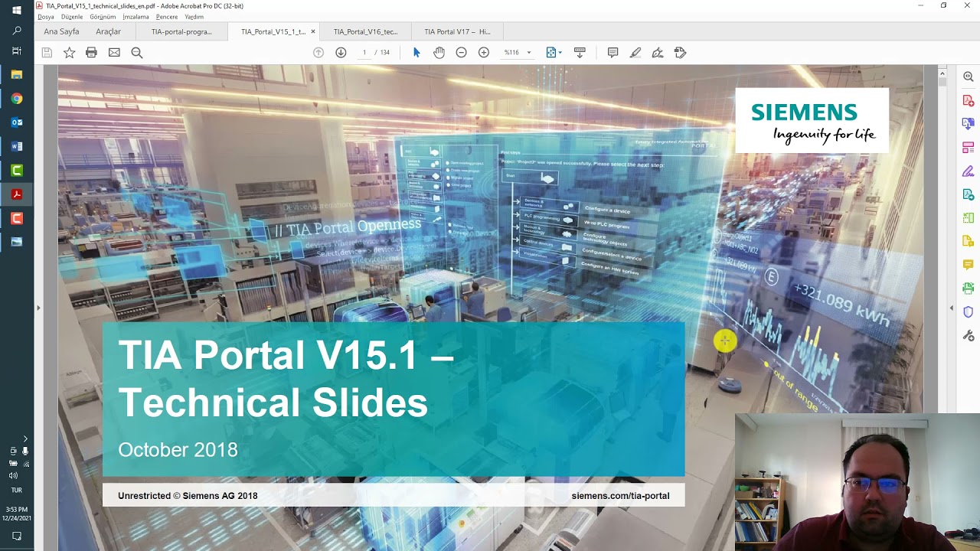Image resolution: width=980 pixels, height=551 pixels.
Task: Open the Sign document tool in toolbar
Action: pyautogui.click(x=658, y=53)
